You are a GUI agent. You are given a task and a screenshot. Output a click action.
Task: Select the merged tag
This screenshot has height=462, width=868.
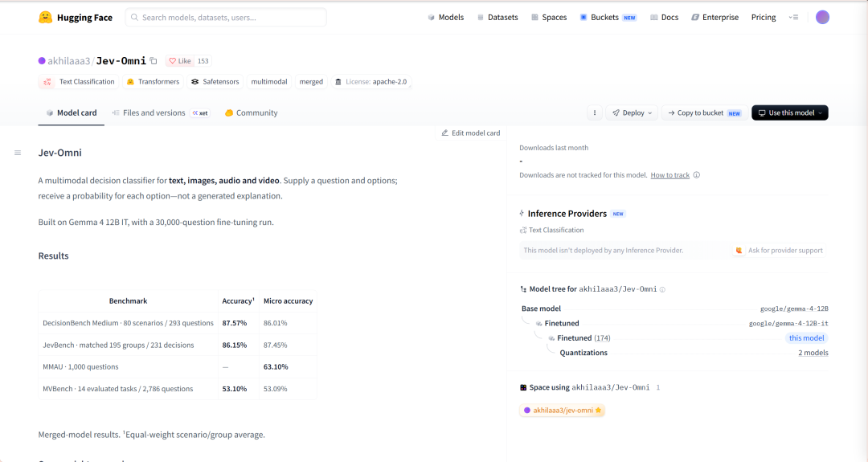[311, 82]
